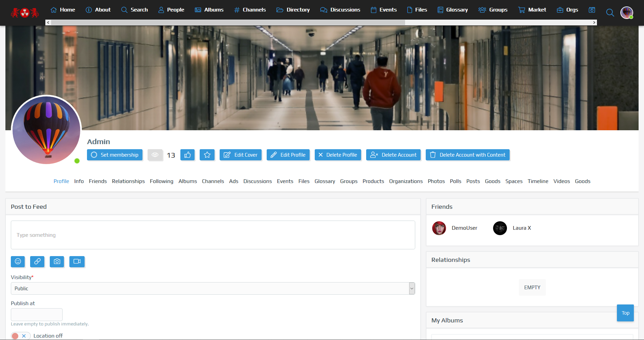Toggle the Location off switch
The height and width of the screenshot is (340, 644).
click(20, 336)
